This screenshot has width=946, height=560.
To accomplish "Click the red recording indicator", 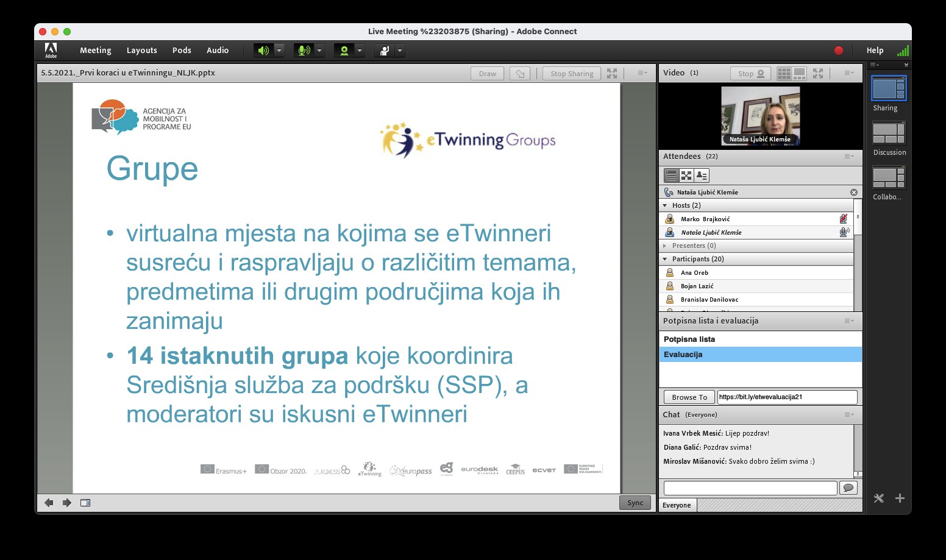I will click(x=839, y=51).
